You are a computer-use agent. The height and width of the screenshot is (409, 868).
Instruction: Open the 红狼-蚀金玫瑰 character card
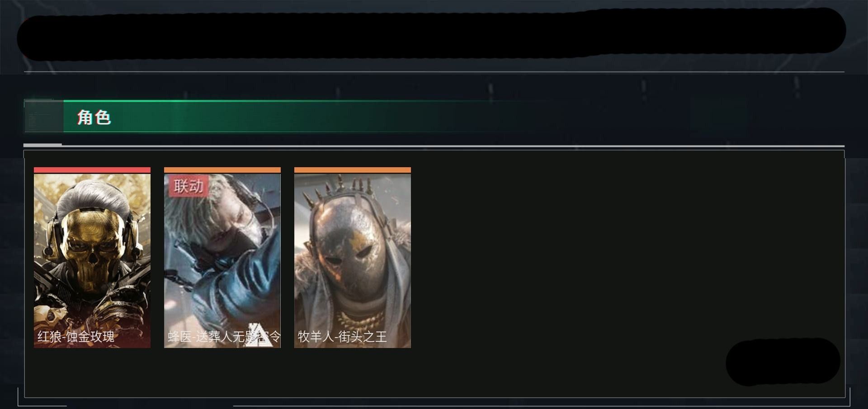pyautogui.click(x=92, y=258)
